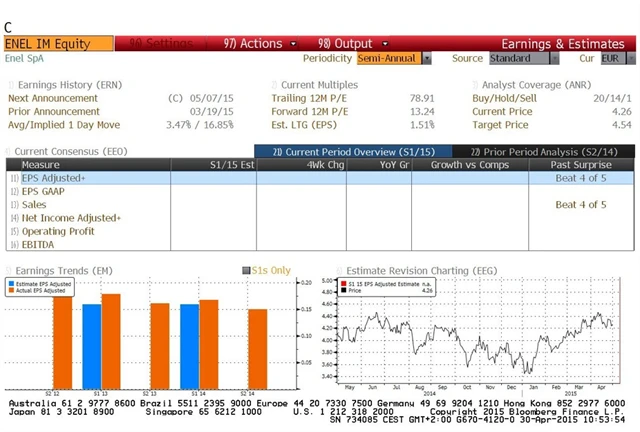Screen dimensions: 640x432
Task: Click the Earnings Trends (EM) section icon
Action: [9, 271]
